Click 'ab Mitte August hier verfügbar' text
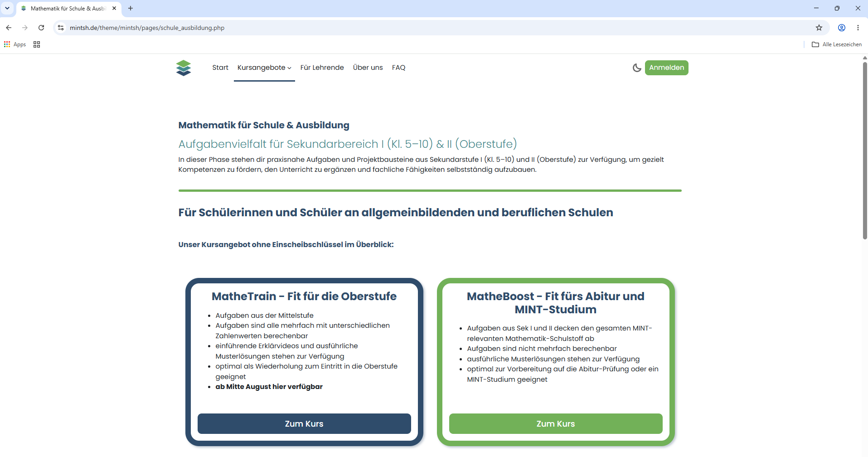 (269, 387)
